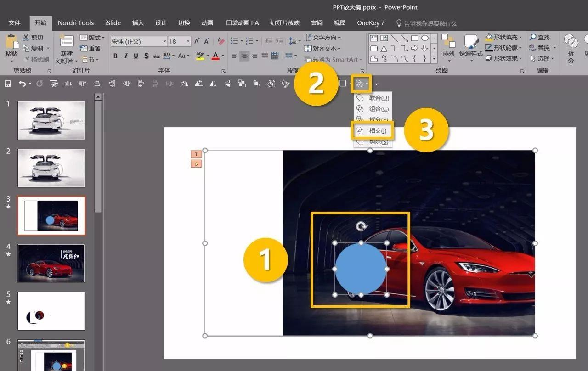Open the font name dropdown 宋体 (正文)
Viewport: 588px width, 371px height.
coord(164,42)
